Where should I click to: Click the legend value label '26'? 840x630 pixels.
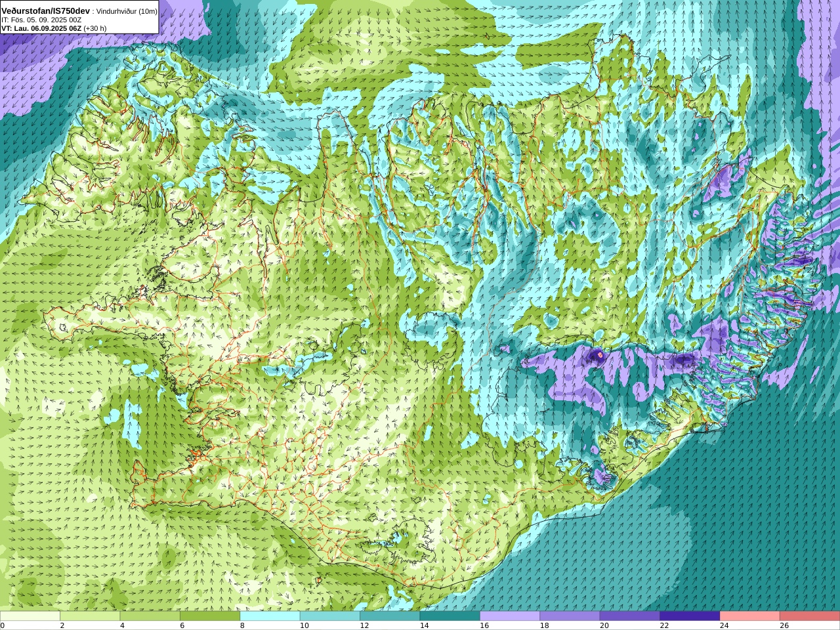[x=784, y=625]
